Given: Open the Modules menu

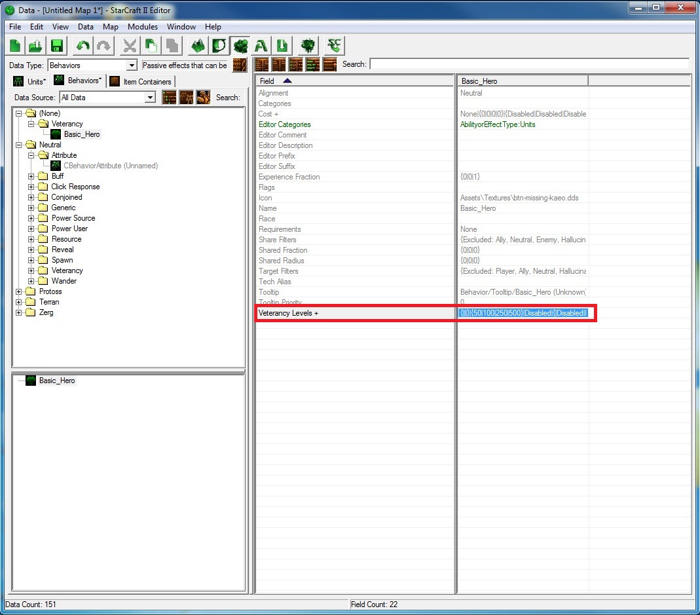Looking at the screenshot, I should click(x=142, y=27).
